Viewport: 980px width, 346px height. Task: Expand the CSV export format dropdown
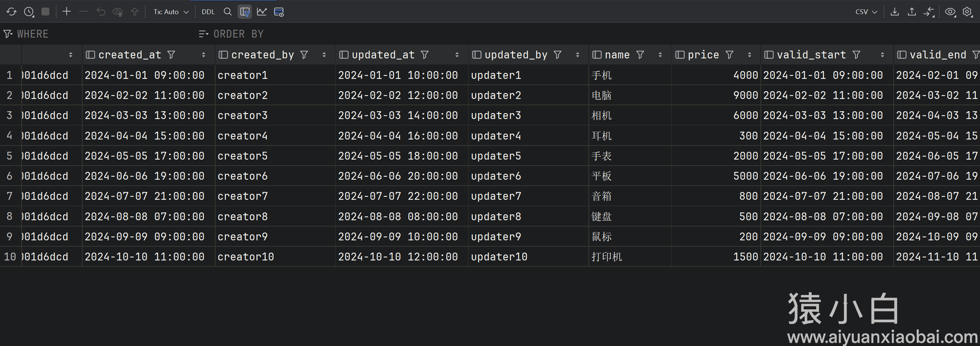pos(866,12)
